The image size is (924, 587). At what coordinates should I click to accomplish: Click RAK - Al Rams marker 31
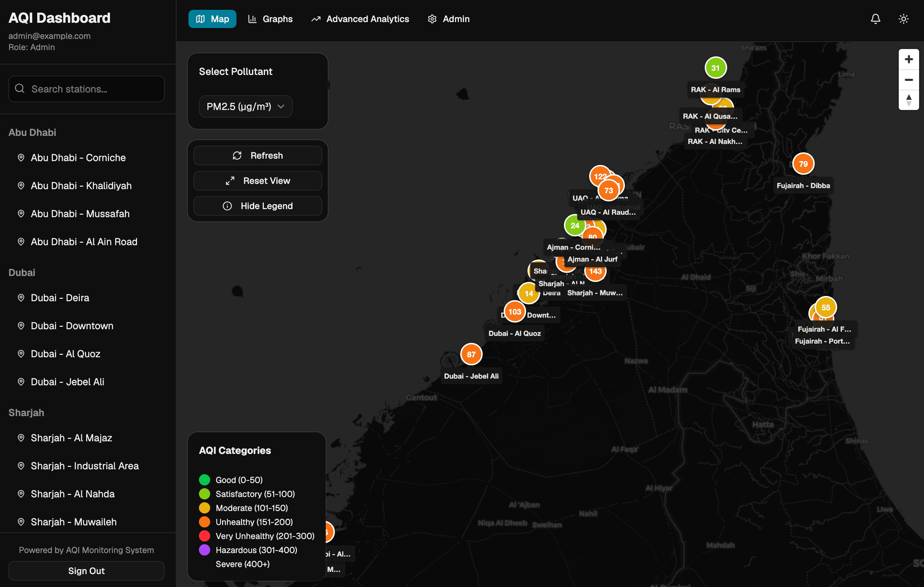(716, 68)
